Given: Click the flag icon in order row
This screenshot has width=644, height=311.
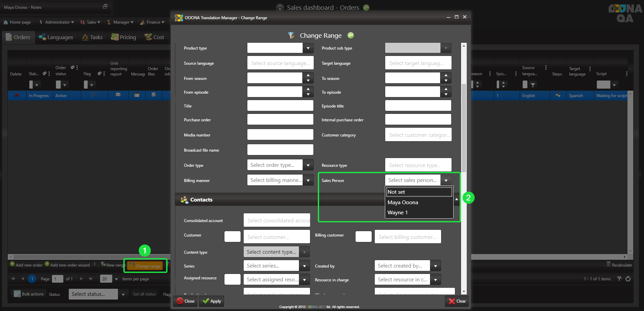Looking at the screenshot, I should click(94, 95).
